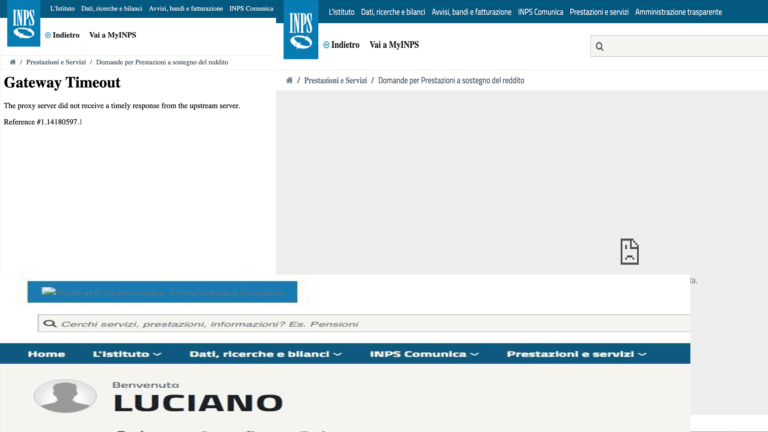Image resolution: width=768 pixels, height=432 pixels.
Task: Click Prestazioni e Servizi breadcrumb, right page
Action: 336,80
